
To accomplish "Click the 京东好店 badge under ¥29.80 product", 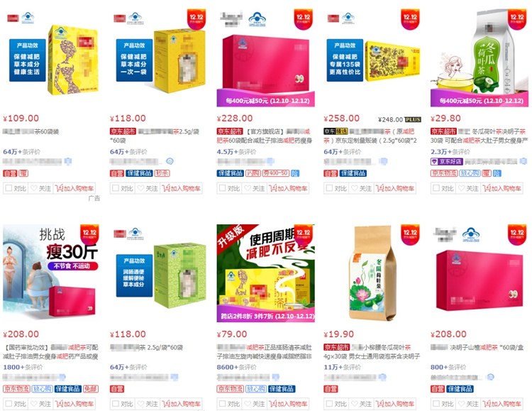I will coord(446,162).
